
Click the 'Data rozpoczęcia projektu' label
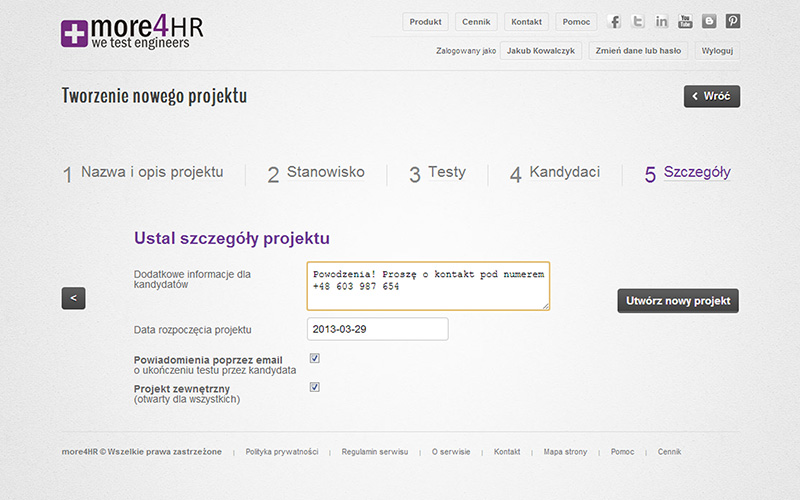tap(192, 330)
